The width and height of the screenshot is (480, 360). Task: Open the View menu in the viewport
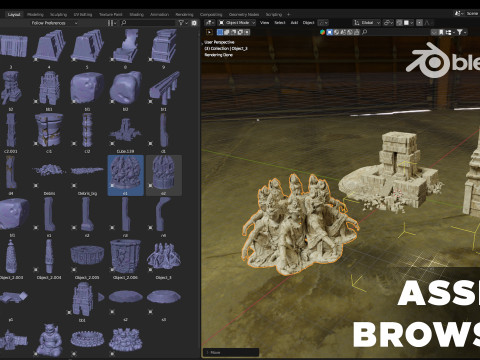pos(264,23)
